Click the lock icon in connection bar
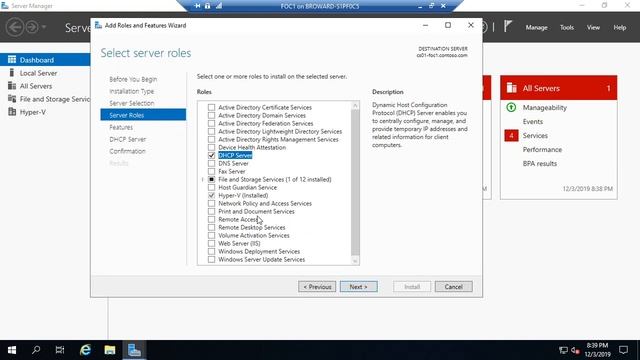Image resolution: width=640 pixels, height=360 pixels. pyautogui.click(x=207, y=6)
